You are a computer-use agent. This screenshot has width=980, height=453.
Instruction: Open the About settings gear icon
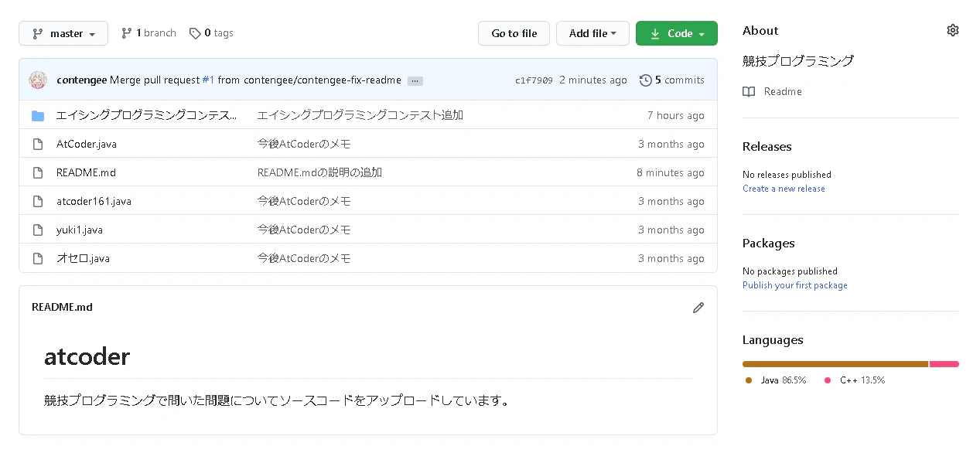pyautogui.click(x=952, y=30)
